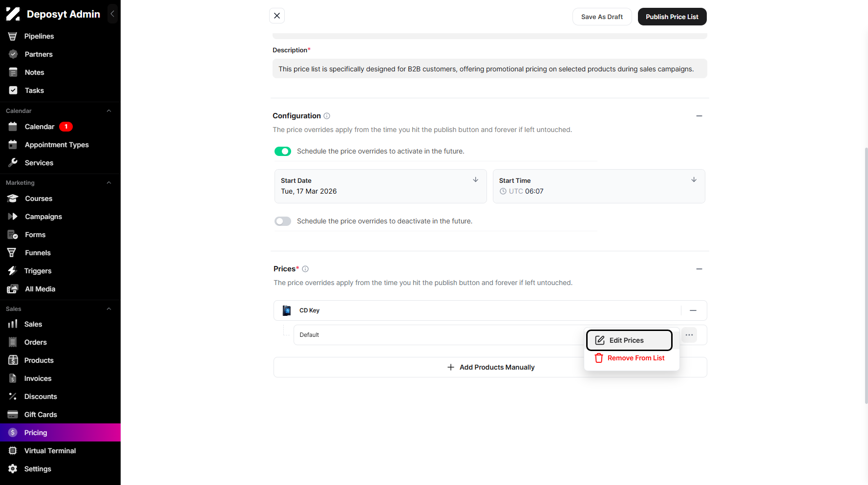
Task: Choose Edit Prices from the menu
Action: point(629,340)
